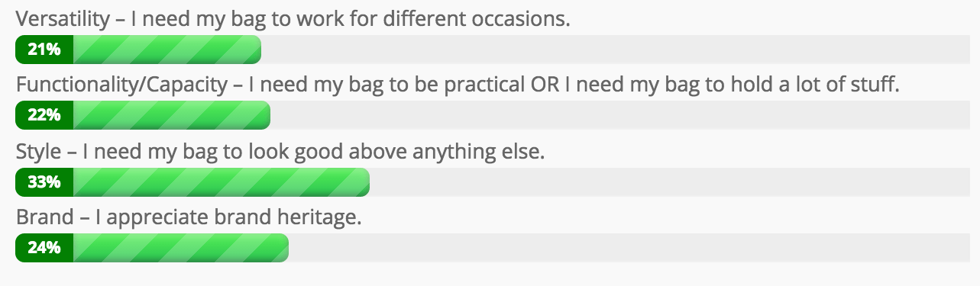The image size is (980, 286).
Task: Click the empty gray portion of Style bar
Action: point(670,182)
